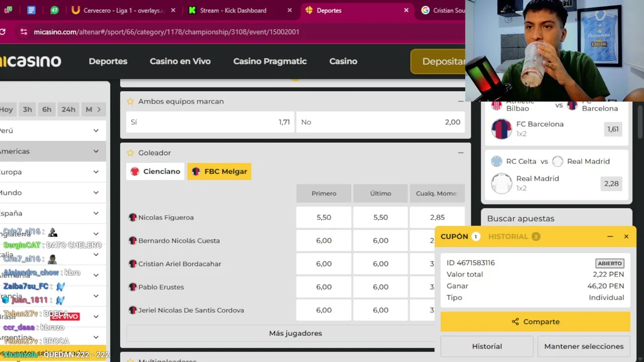Click Mantener selecciones

[x=584, y=346]
